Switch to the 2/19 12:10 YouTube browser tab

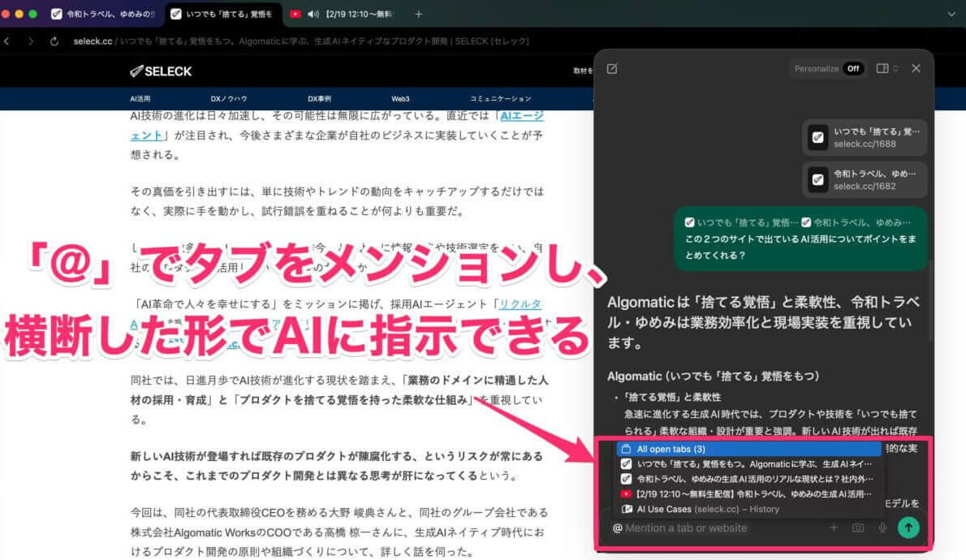343,14
